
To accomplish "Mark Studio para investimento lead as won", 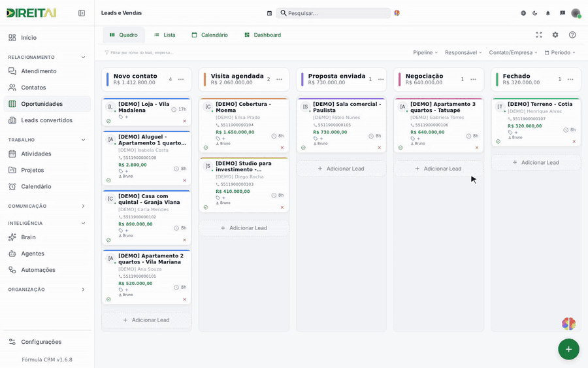I will tap(206, 207).
